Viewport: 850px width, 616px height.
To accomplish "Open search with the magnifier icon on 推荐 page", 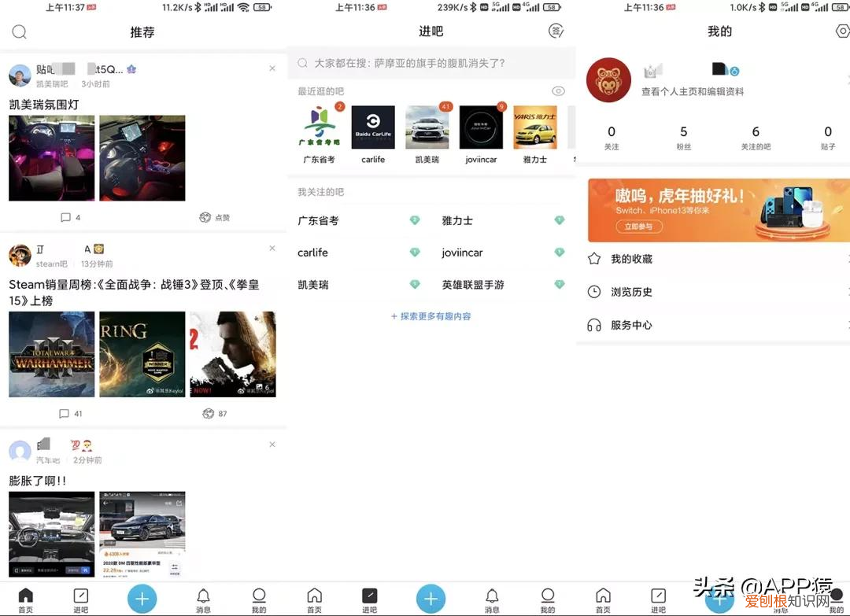I will click(x=19, y=32).
